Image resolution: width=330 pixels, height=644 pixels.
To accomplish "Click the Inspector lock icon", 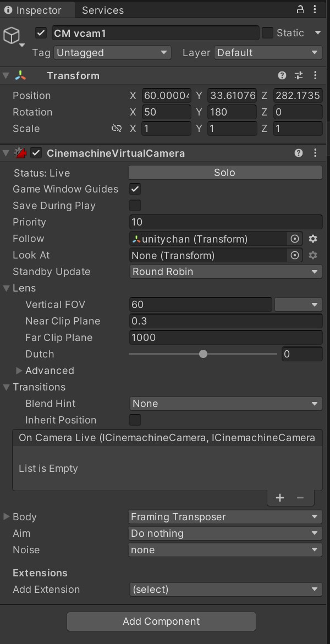I will tap(300, 9).
